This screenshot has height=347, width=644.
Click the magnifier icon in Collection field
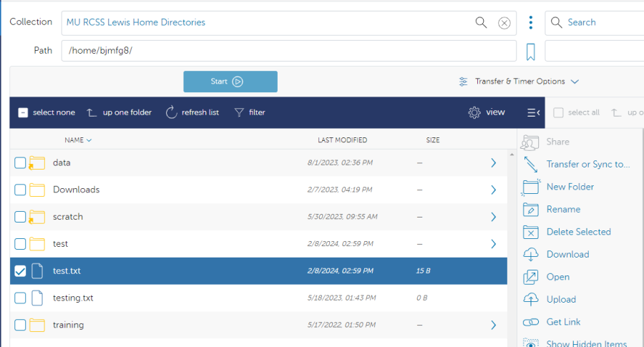[482, 23]
